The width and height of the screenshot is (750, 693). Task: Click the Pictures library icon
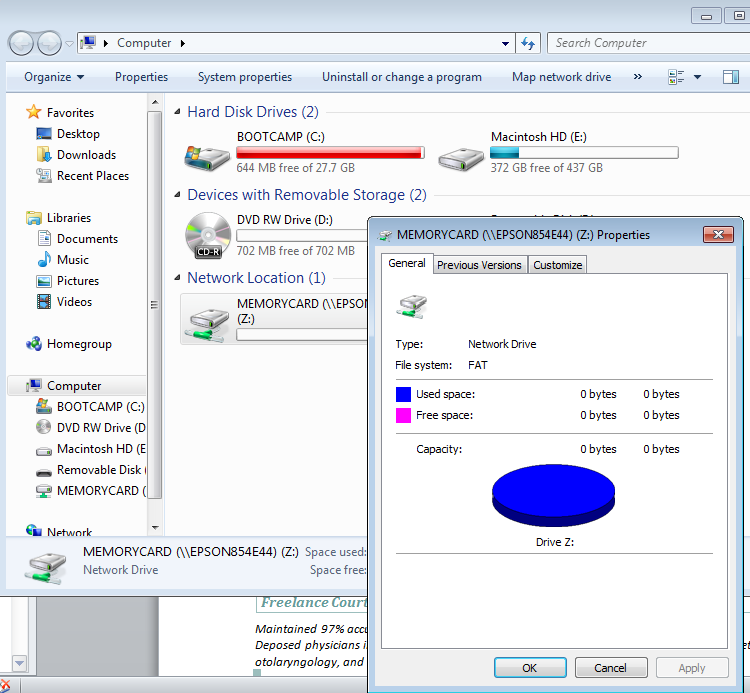tap(44, 281)
